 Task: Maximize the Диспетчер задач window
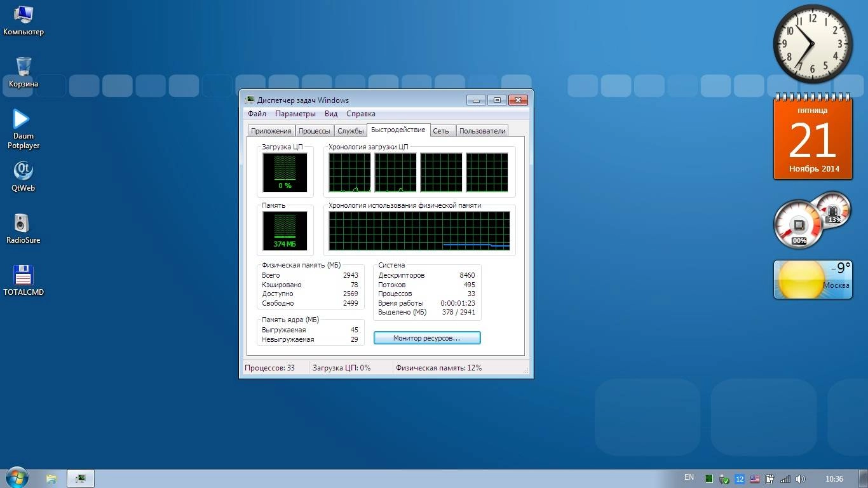coord(497,100)
